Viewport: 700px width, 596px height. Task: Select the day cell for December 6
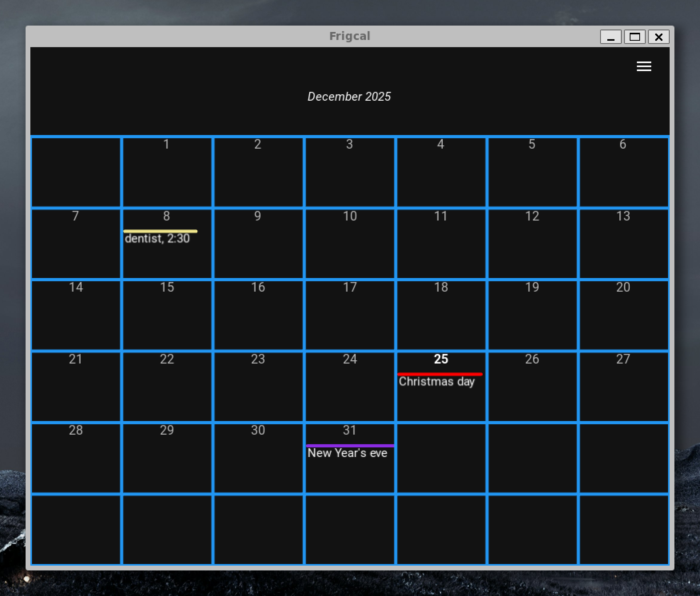click(623, 176)
